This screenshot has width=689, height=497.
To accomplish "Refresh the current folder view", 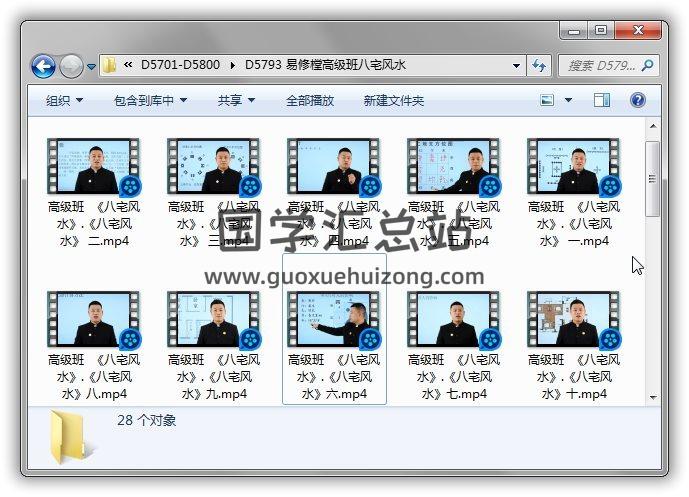I will [x=539, y=66].
